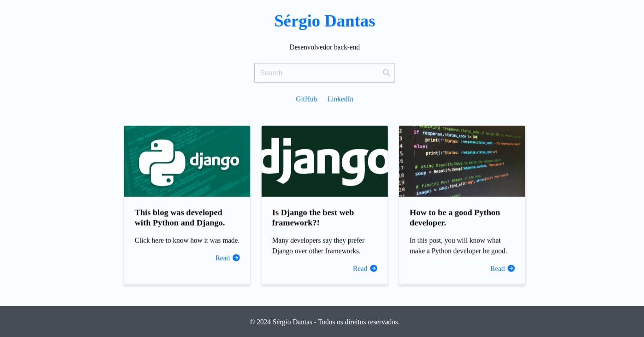Read the post about blog developed with Django

point(227,258)
